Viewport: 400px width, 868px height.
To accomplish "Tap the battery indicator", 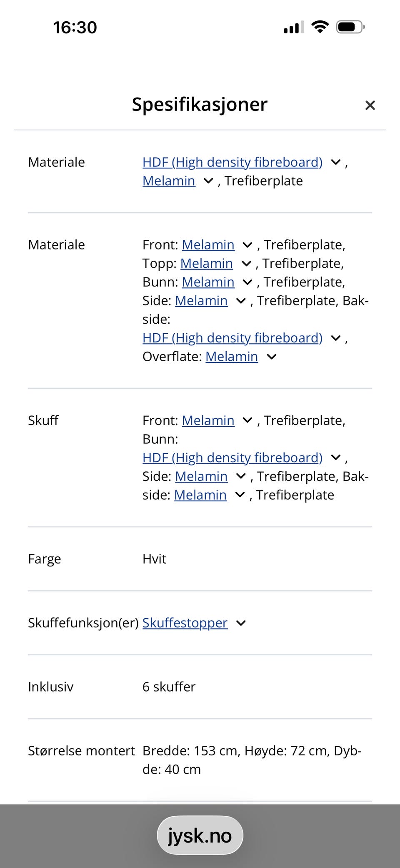I will tap(348, 26).
